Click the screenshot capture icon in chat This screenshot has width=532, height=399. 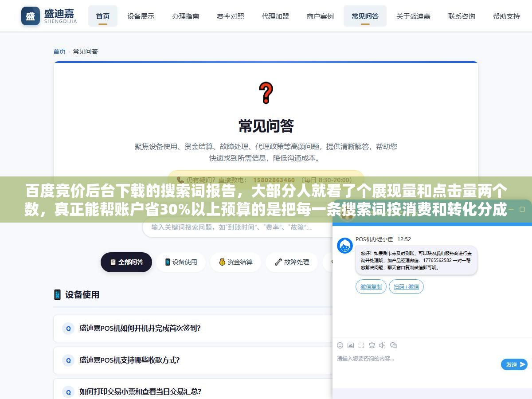tap(361, 345)
